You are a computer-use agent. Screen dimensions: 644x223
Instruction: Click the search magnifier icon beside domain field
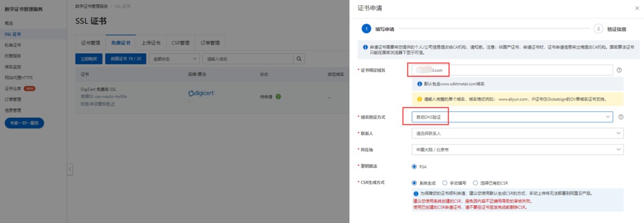pos(297,59)
